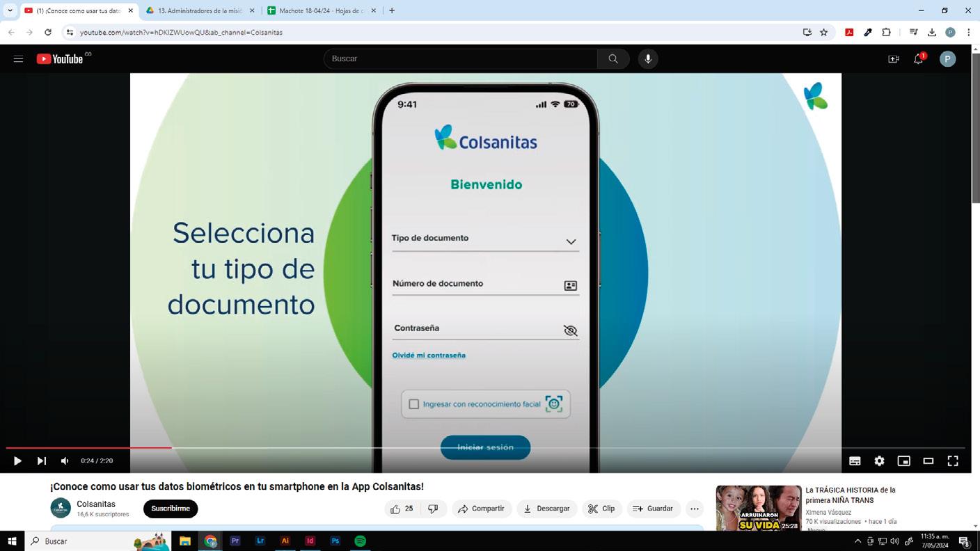Viewport: 980px width, 551px height.
Task: Open Adobe Photoshop from the taskbar
Action: (335, 541)
